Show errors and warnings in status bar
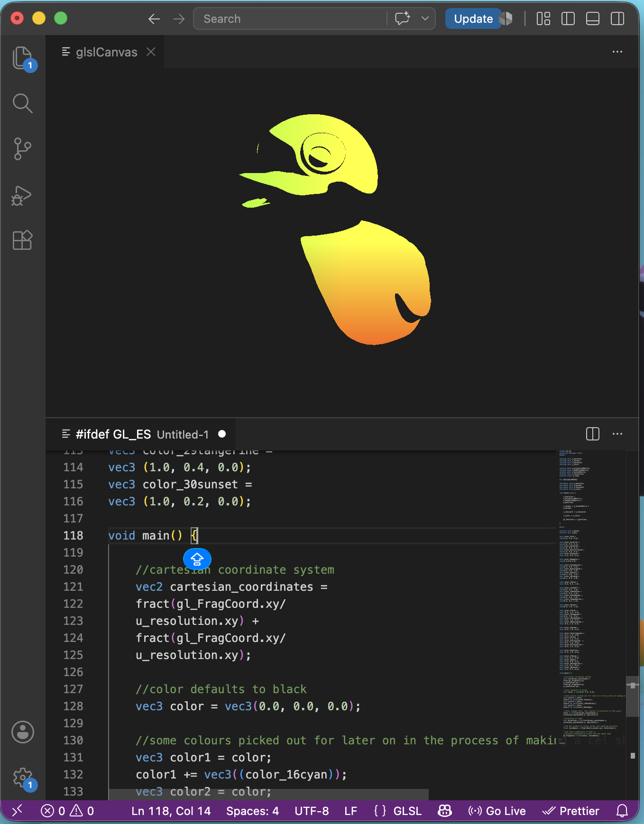Viewport: 644px width, 824px height. click(x=67, y=811)
